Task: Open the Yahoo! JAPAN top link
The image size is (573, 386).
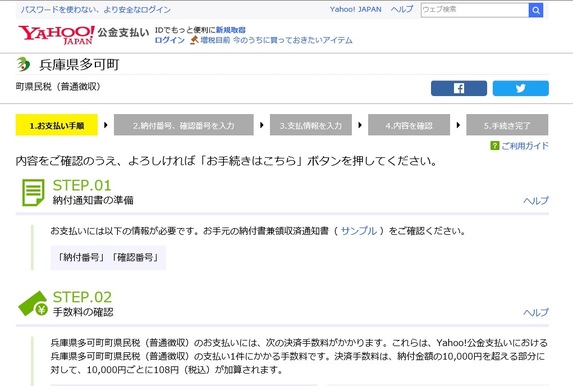Action: click(x=355, y=10)
